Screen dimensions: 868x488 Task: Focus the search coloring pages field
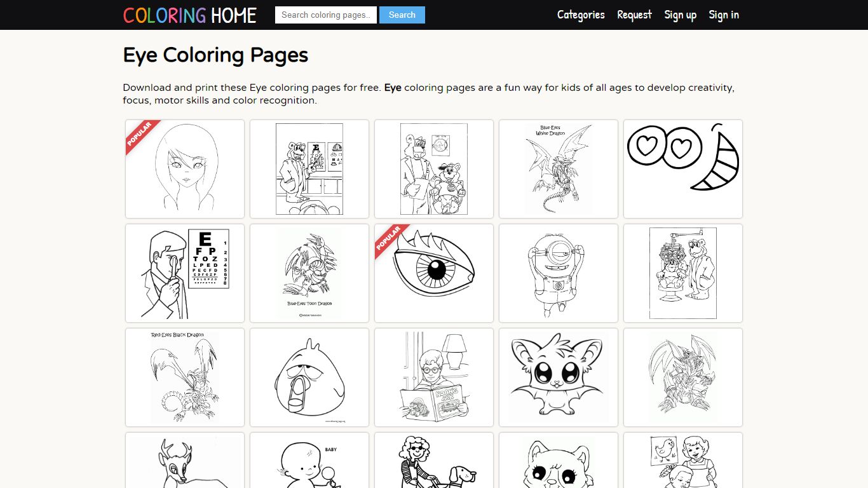[x=326, y=15]
